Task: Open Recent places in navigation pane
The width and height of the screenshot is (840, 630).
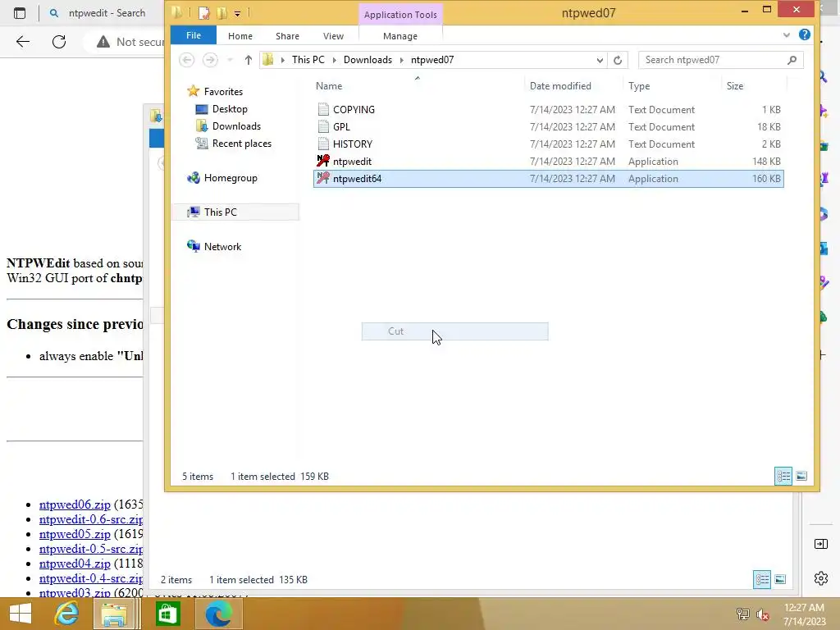Action: [x=242, y=143]
